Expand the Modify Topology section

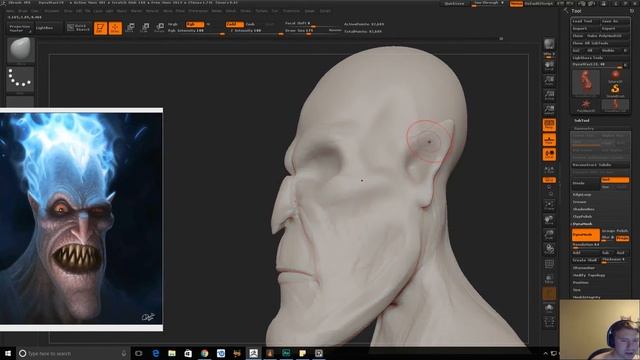pyautogui.click(x=589, y=275)
